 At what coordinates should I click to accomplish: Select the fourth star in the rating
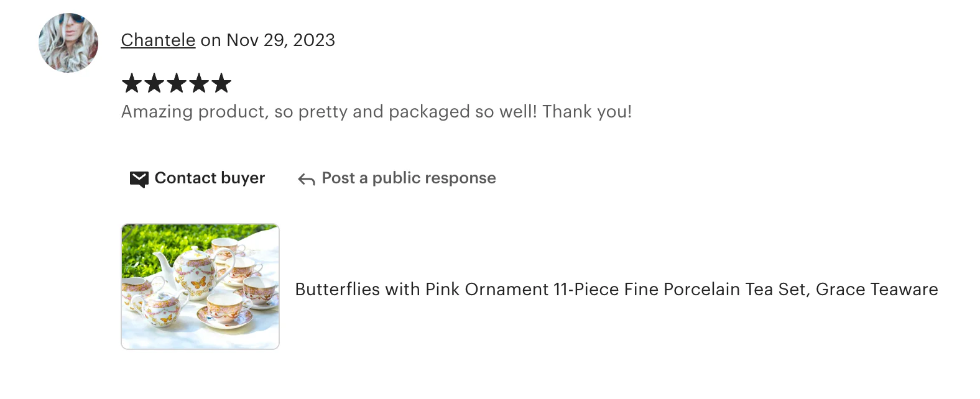click(x=199, y=83)
